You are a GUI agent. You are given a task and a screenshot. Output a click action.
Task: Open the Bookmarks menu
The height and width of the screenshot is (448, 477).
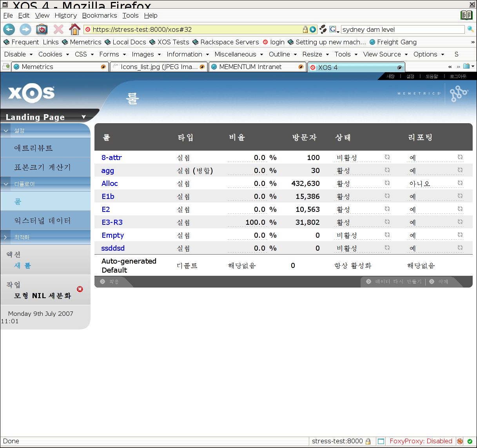tap(99, 15)
